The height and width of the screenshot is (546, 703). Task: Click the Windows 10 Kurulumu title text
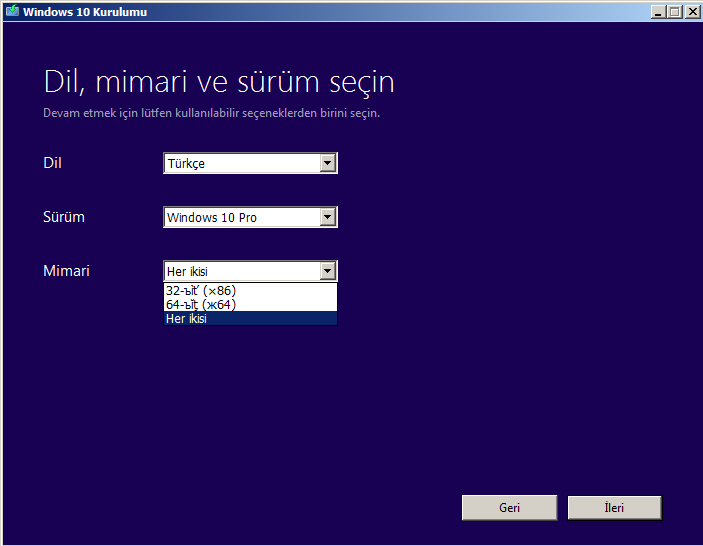pyautogui.click(x=85, y=12)
